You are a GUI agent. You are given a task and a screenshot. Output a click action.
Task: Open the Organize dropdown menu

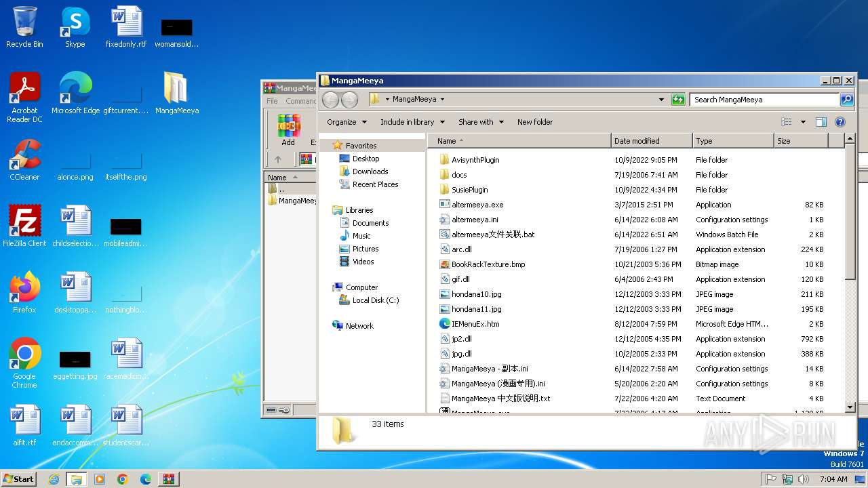tap(347, 122)
